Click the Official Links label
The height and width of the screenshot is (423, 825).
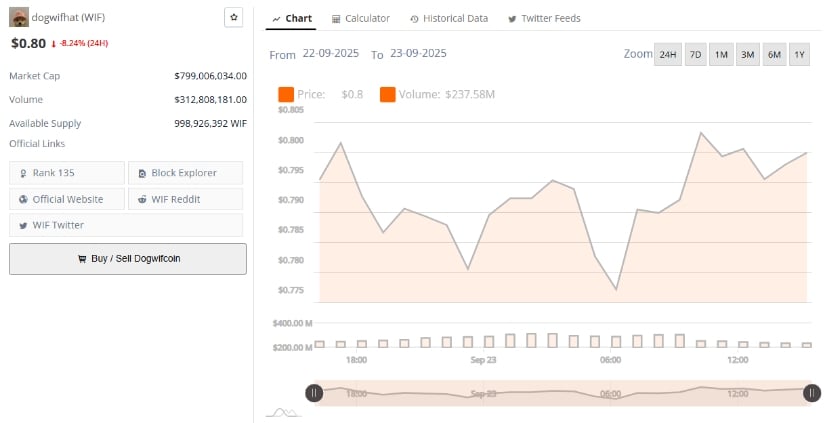tap(37, 144)
